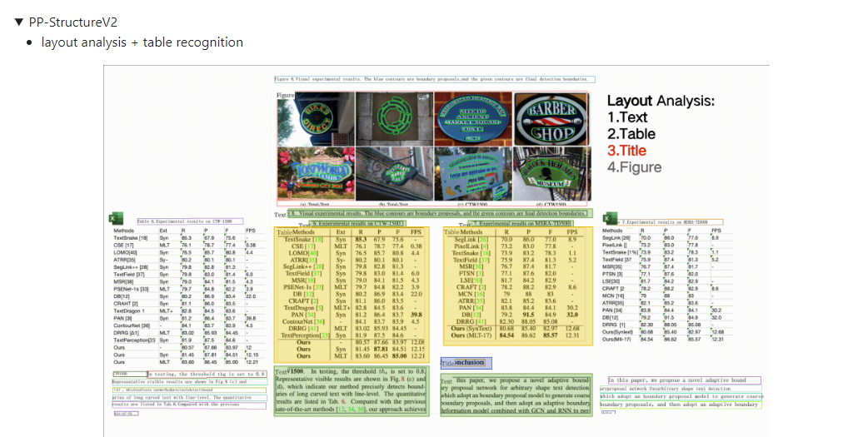Click the Figure 8 caption text box above the photos
The width and height of the screenshot is (868, 437).
435,80
